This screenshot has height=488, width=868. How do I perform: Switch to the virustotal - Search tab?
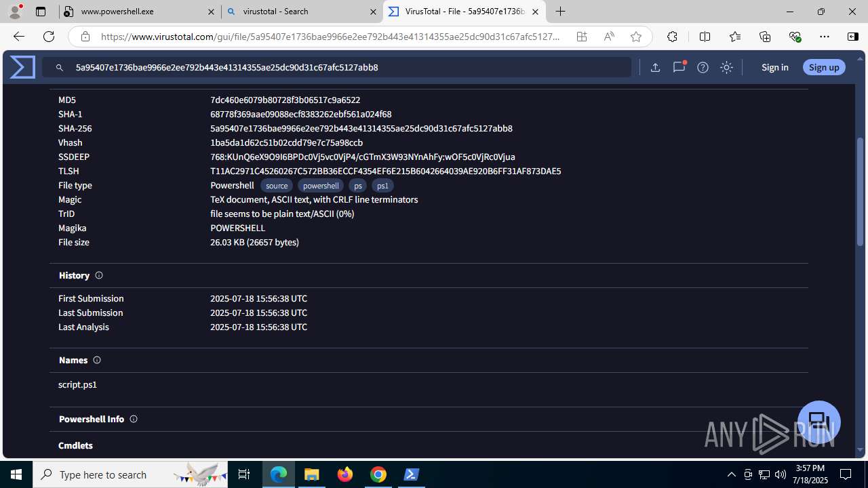tap(302, 12)
